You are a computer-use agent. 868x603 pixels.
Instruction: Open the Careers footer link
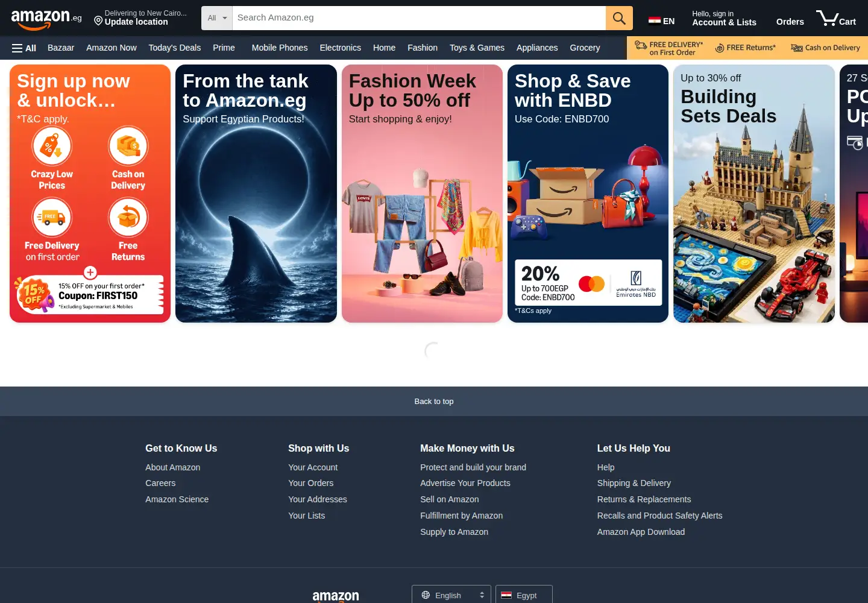coord(160,483)
